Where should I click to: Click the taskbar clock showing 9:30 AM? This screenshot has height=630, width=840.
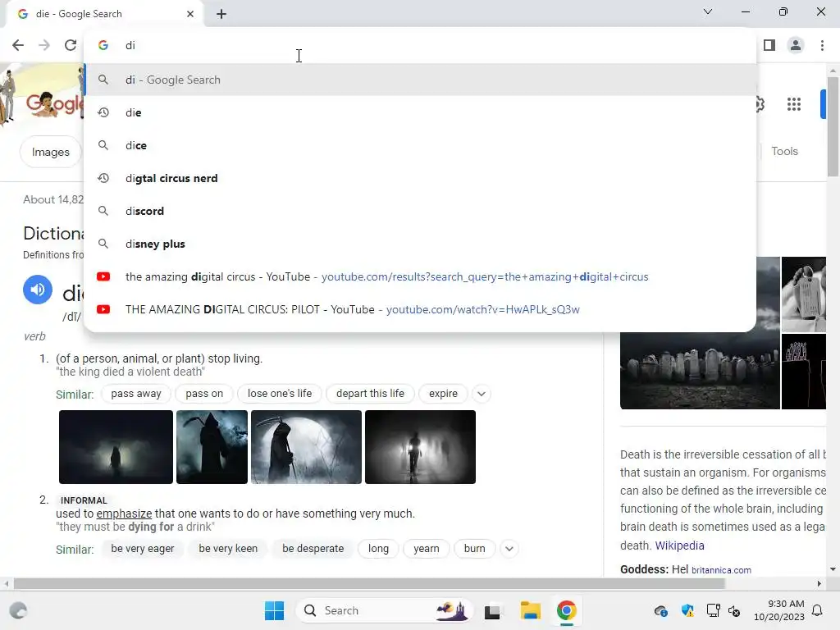(779, 610)
